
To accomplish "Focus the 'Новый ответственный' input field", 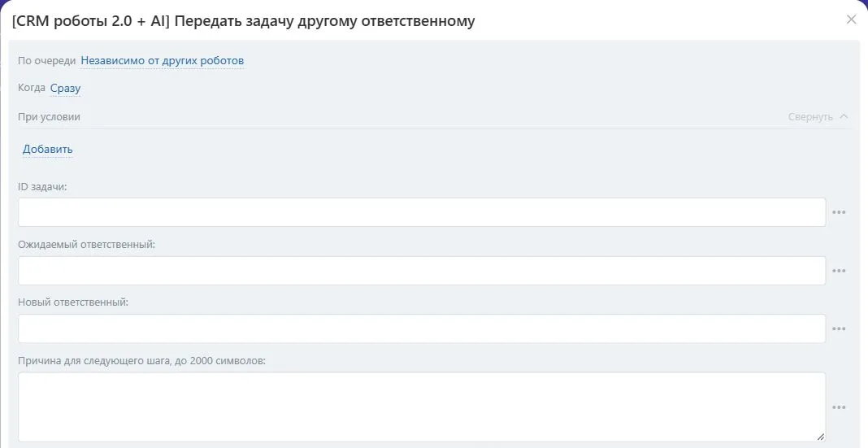I will pos(422,328).
